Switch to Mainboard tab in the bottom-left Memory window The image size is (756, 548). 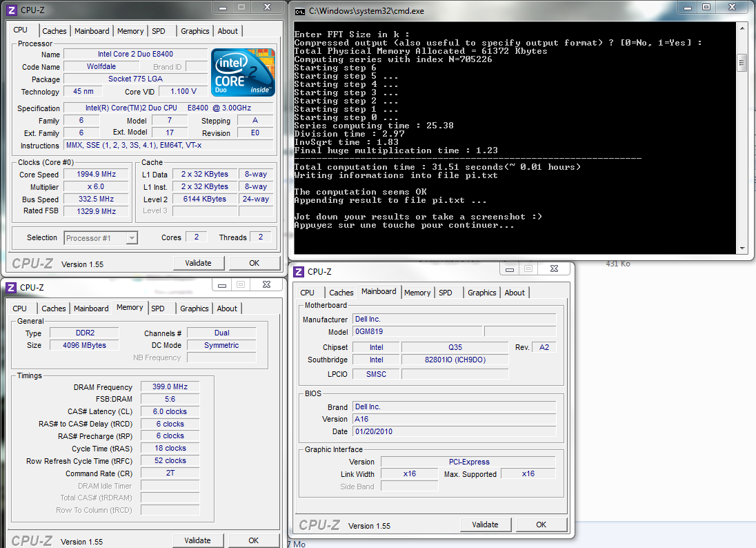pyautogui.click(x=91, y=309)
